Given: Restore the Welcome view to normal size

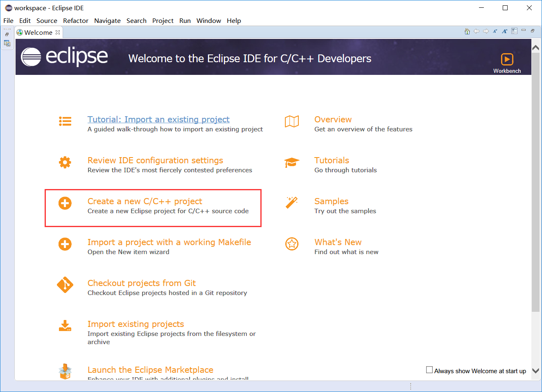Looking at the screenshot, I should 533,31.
